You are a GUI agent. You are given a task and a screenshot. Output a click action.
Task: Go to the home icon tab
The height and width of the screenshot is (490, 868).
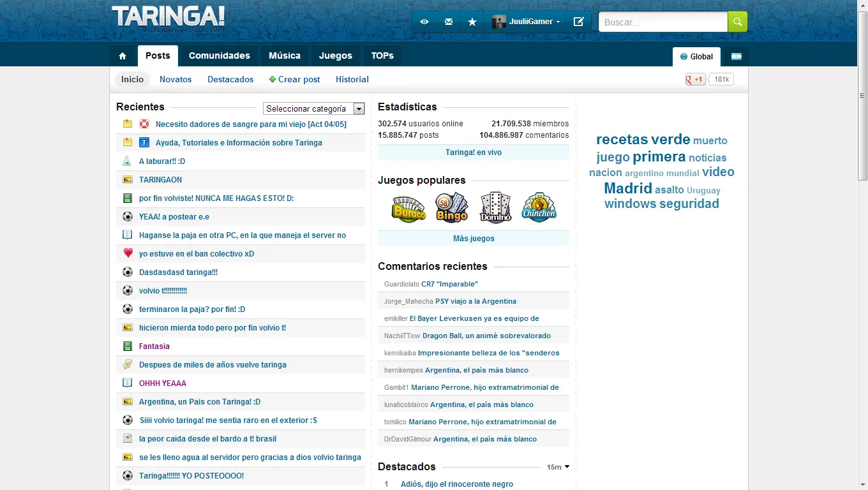pyautogui.click(x=123, y=56)
